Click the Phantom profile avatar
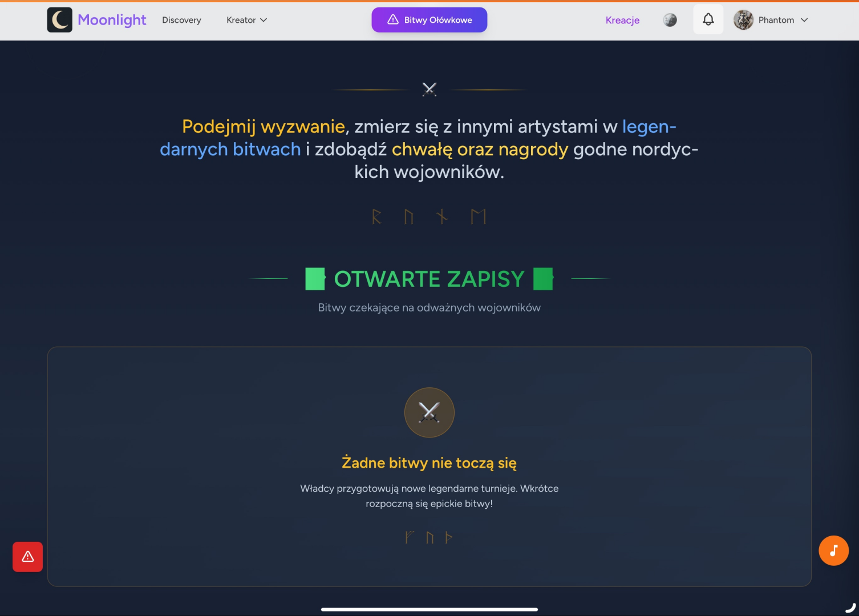859x616 pixels. point(743,20)
